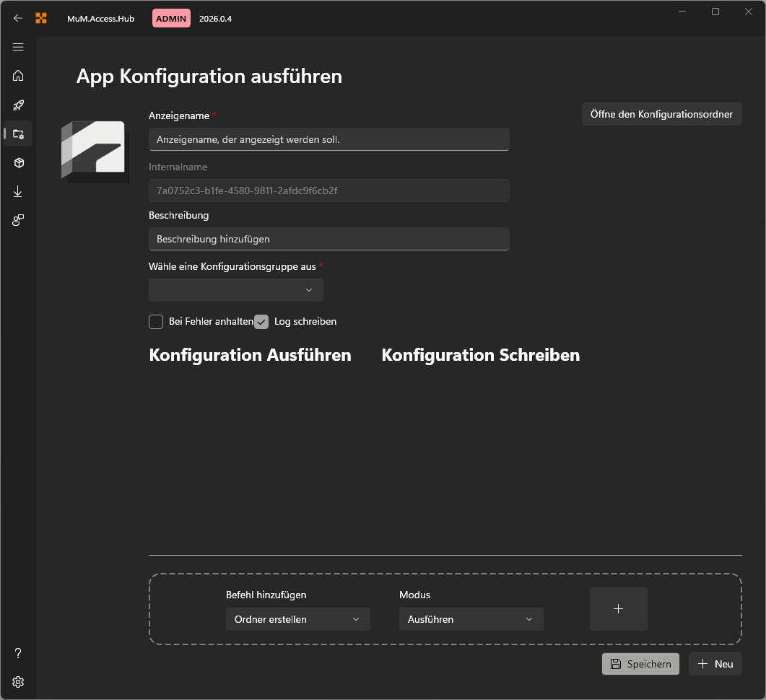This screenshot has height=700, width=766.
Task: Save the configuration with the Speichern button
Action: click(x=640, y=664)
